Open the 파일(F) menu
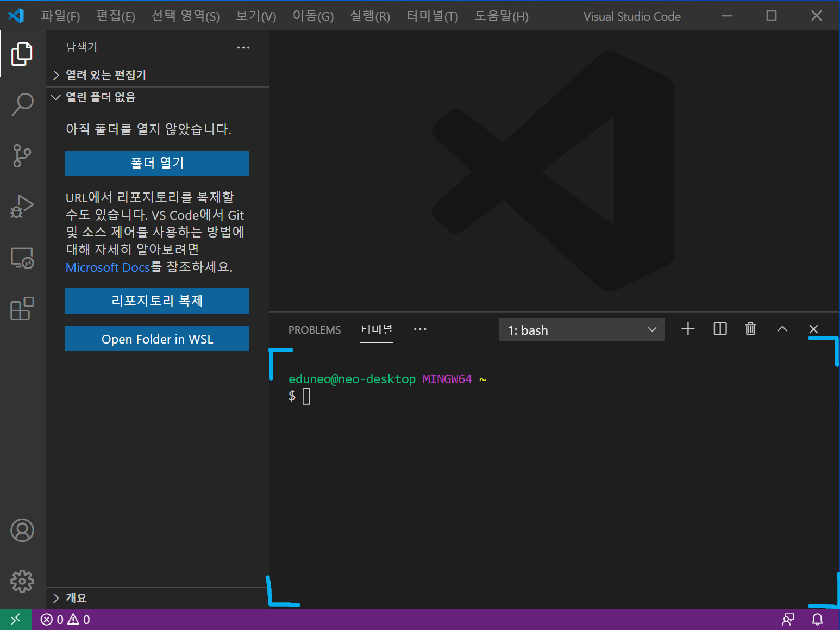 pos(60,16)
